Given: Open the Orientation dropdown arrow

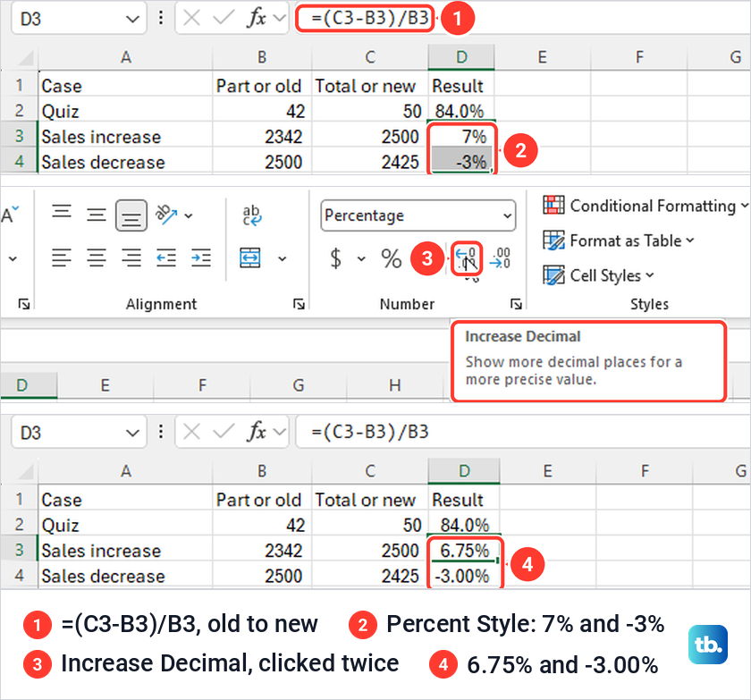Looking at the screenshot, I should coord(189,216).
